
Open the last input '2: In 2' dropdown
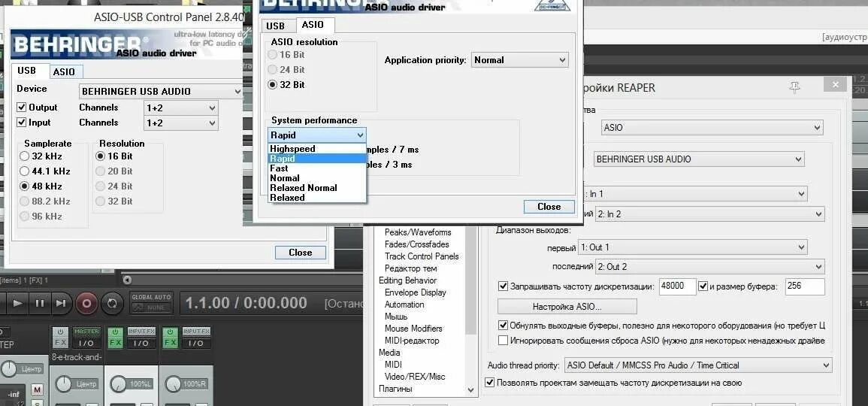709,214
